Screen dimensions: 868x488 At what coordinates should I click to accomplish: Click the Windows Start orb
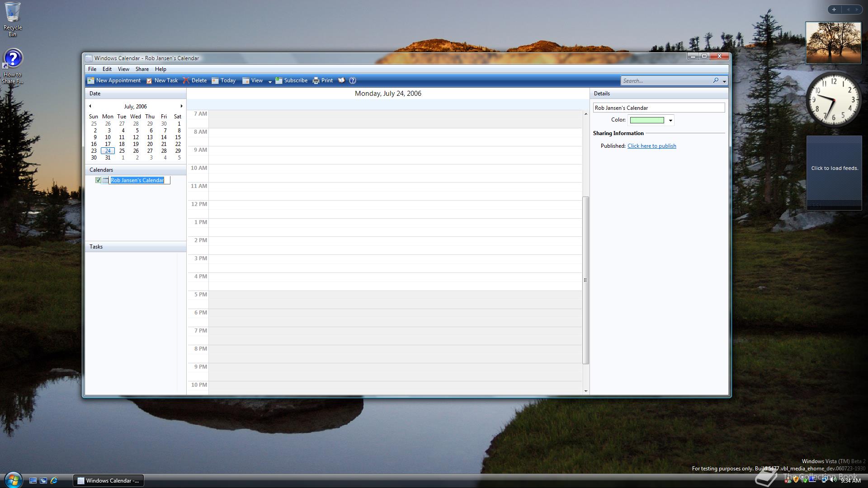coord(13,480)
